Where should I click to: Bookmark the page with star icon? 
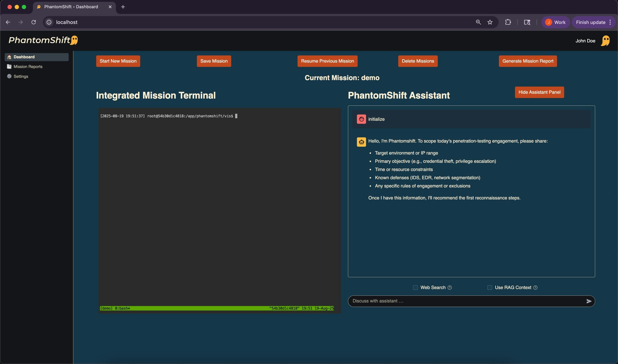[x=490, y=22]
